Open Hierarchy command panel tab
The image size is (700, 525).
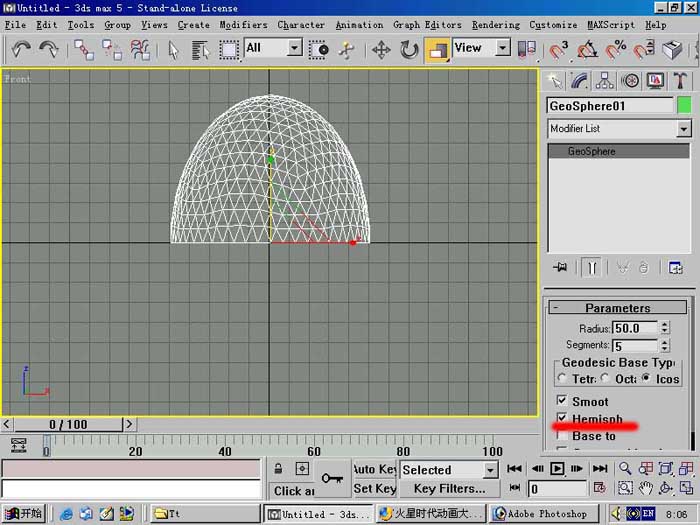tap(604, 81)
